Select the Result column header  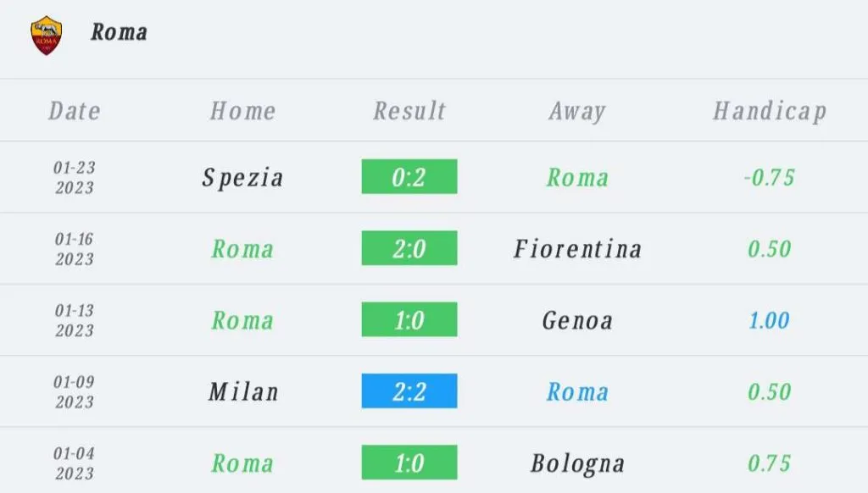click(409, 111)
